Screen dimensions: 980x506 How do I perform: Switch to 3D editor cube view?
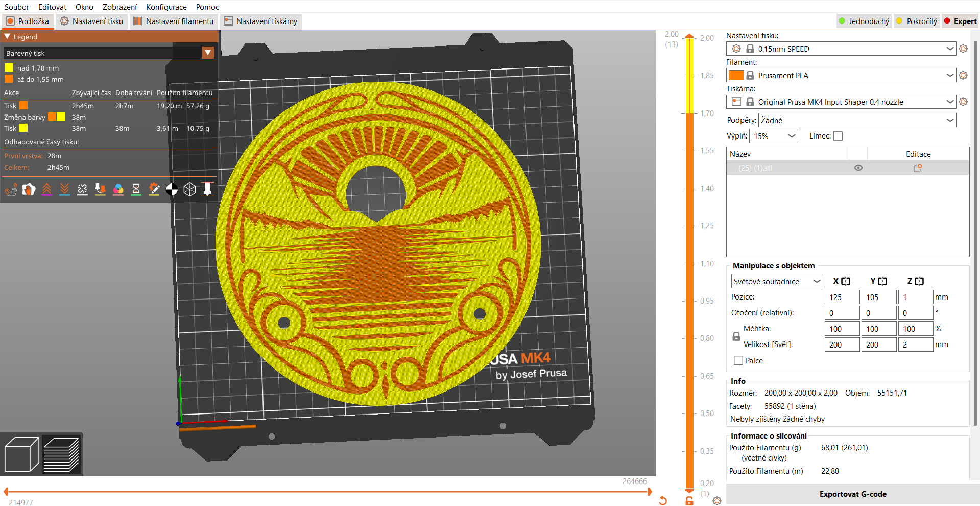tap(21, 454)
